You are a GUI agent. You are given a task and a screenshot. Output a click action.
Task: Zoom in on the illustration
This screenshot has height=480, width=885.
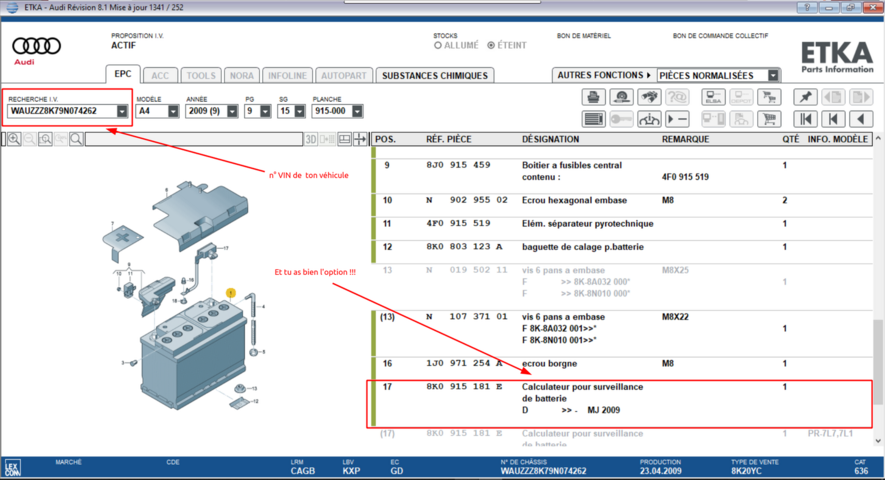click(14, 139)
